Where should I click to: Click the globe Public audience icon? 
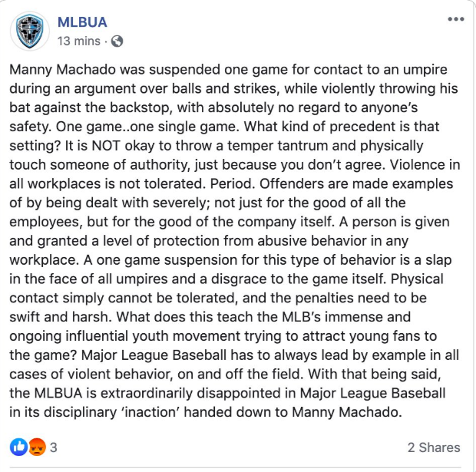pos(117,41)
